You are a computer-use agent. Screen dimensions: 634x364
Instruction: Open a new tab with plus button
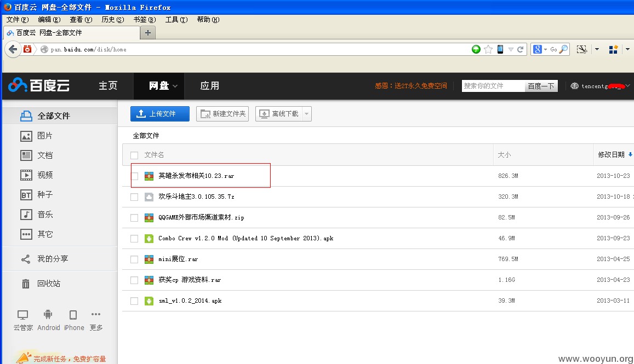coord(148,33)
